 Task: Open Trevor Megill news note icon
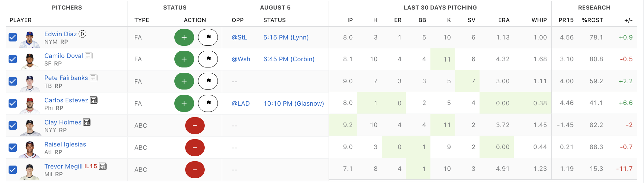103,166
